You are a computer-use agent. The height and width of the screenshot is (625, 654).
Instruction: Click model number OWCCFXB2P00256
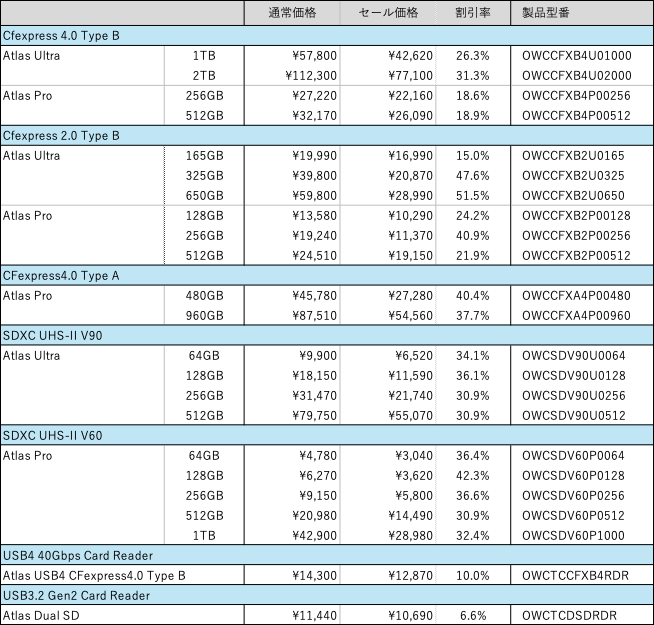pos(576,236)
